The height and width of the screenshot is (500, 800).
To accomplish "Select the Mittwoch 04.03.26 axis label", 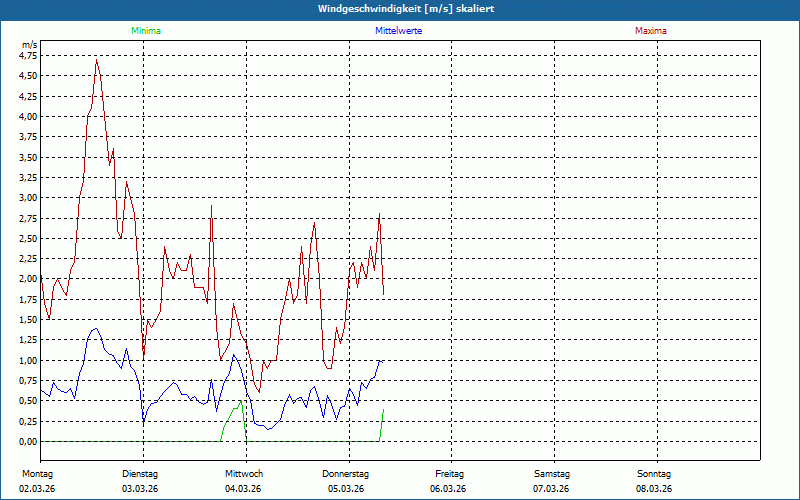I will (x=243, y=481).
